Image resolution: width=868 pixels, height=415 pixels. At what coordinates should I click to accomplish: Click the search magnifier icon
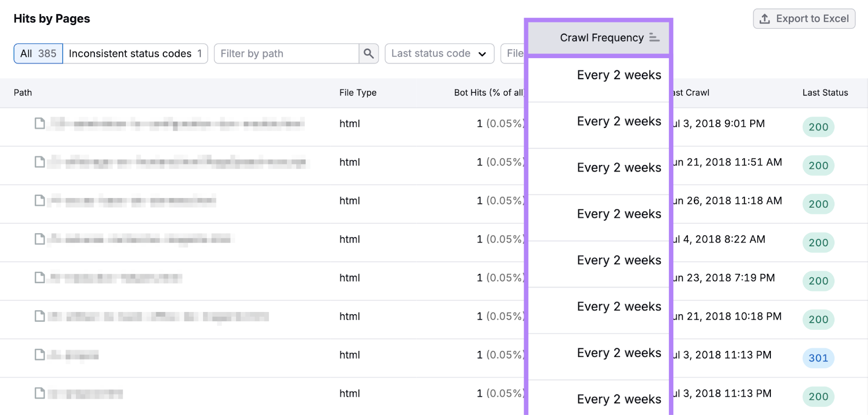point(368,54)
